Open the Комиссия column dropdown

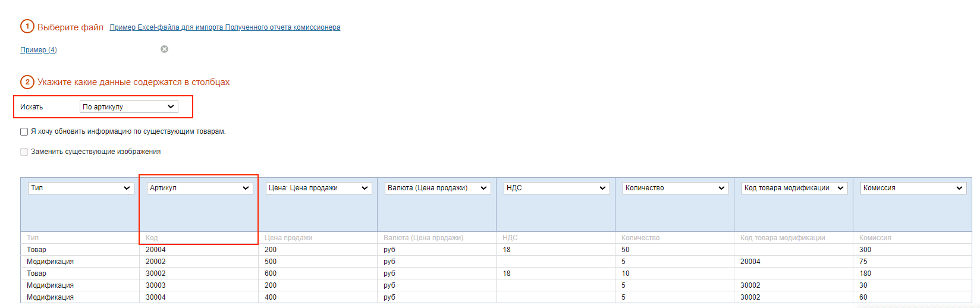point(913,188)
